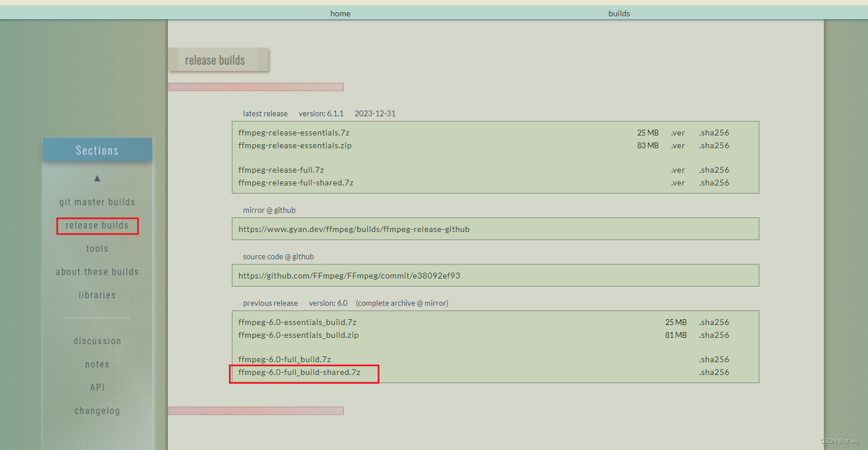This screenshot has height=450, width=868.
Task: Click the 'previous release' label
Action: click(270, 303)
